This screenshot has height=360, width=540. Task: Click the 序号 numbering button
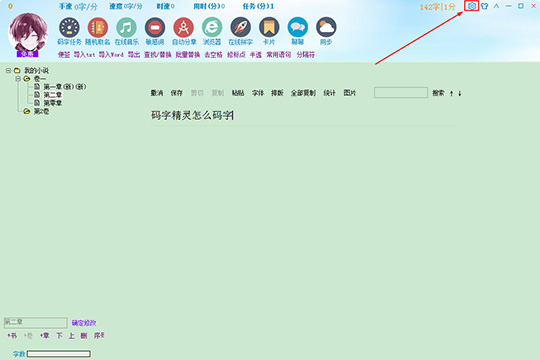tap(99, 336)
